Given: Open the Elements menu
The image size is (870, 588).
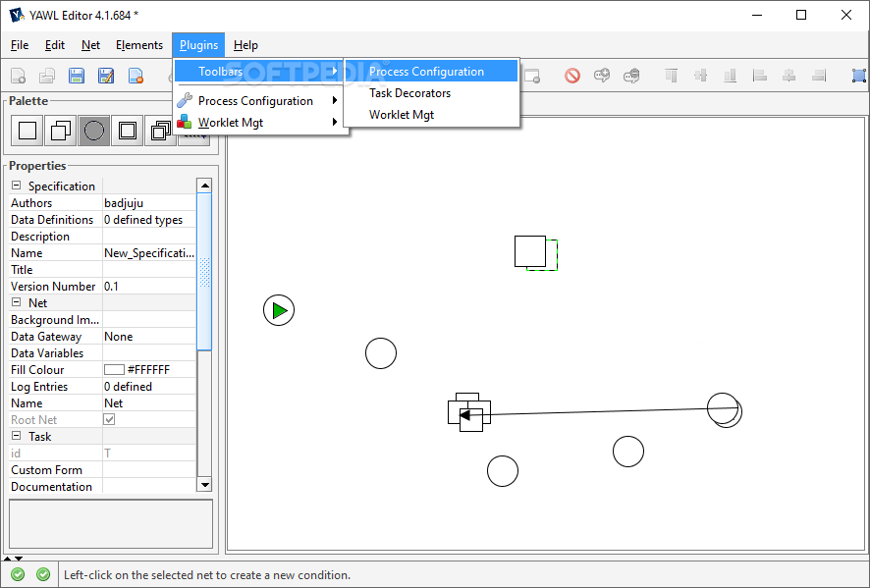Looking at the screenshot, I should tap(139, 45).
